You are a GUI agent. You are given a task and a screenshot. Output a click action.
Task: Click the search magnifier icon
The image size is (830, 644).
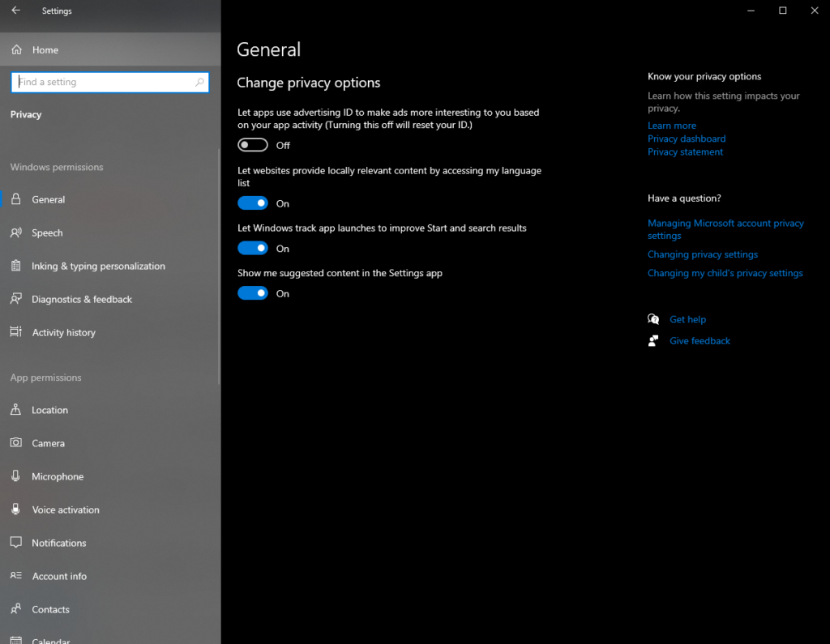pyautogui.click(x=199, y=82)
